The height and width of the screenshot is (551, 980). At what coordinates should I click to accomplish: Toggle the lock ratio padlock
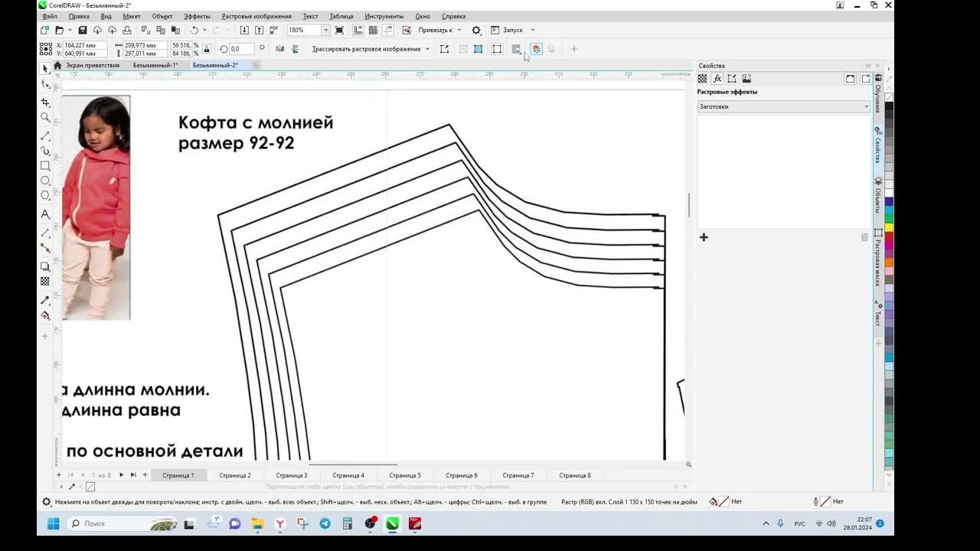[x=207, y=49]
